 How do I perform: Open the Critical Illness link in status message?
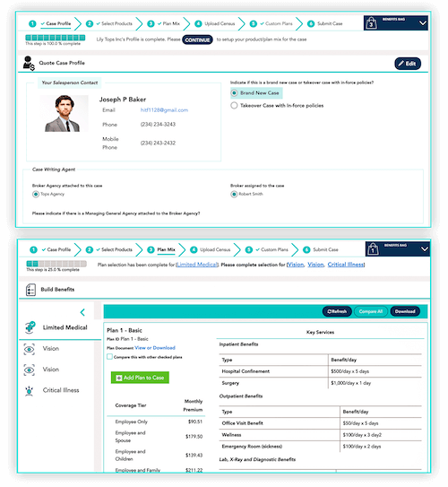(x=346, y=265)
